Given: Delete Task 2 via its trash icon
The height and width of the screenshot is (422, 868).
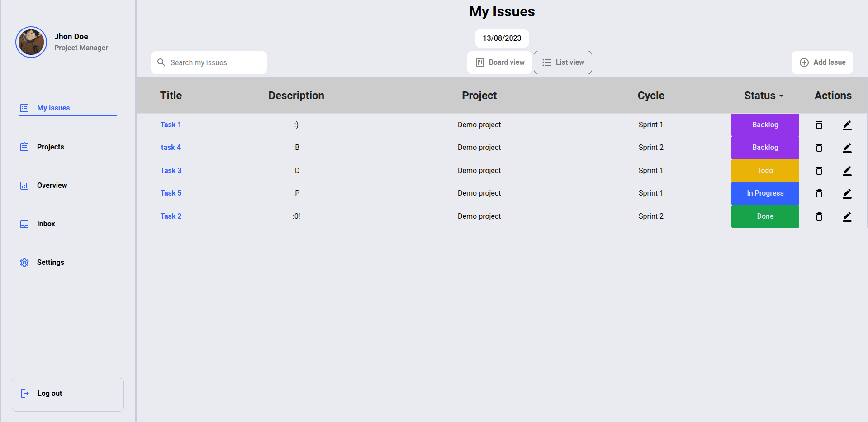Looking at the screenshot, I should point(819,216).
